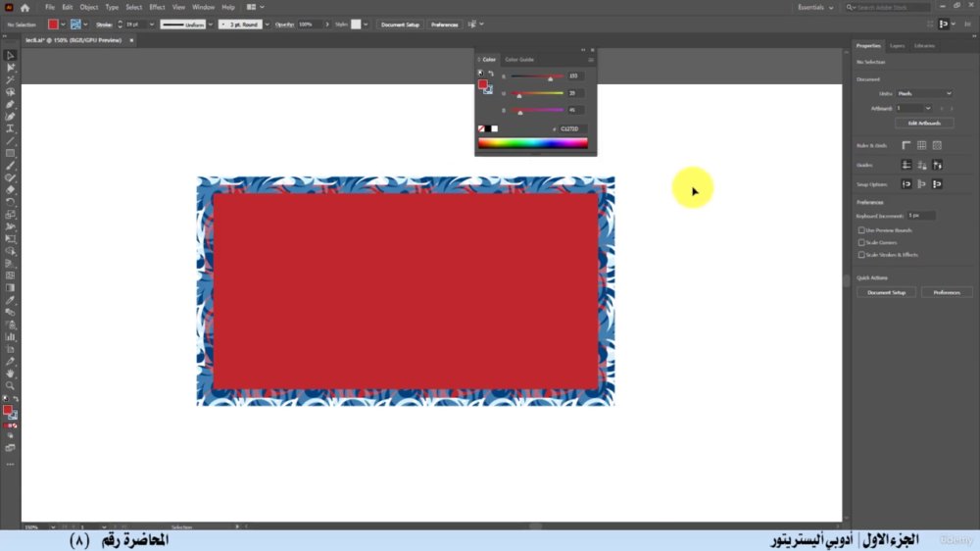The height and width of the screenshot is (551, 980).
Task: Toggle Show Guides button
Action: (x=906, y=165)
